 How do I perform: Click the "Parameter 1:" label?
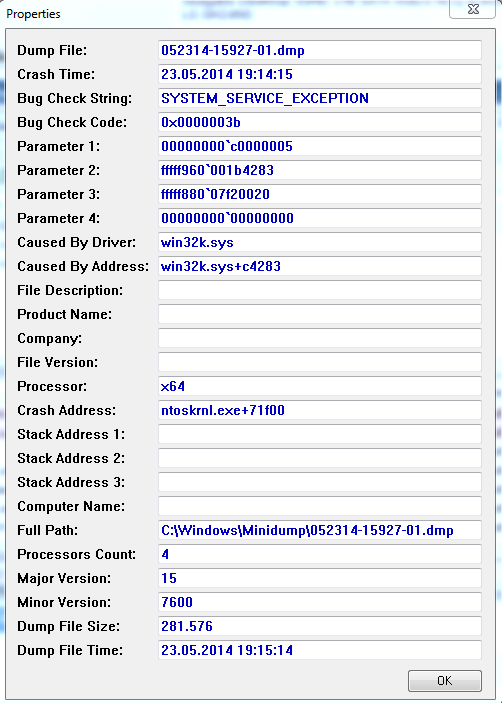tap(58, 146)
